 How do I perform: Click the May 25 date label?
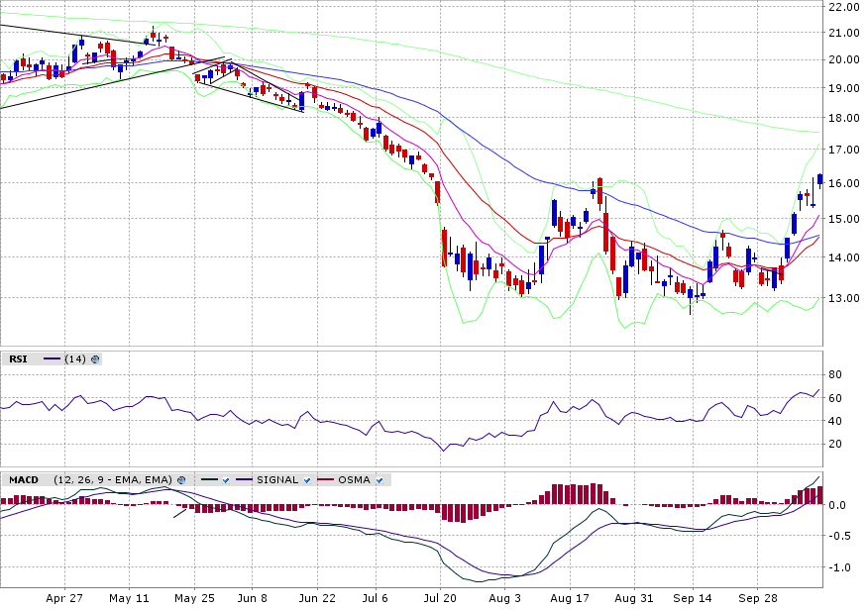click(x=194, y=599)
